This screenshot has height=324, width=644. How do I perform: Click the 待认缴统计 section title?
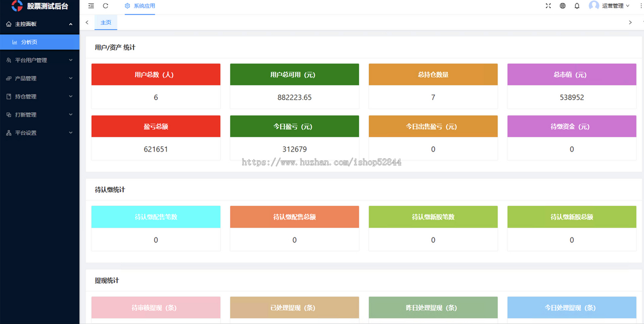coord(110,190)
